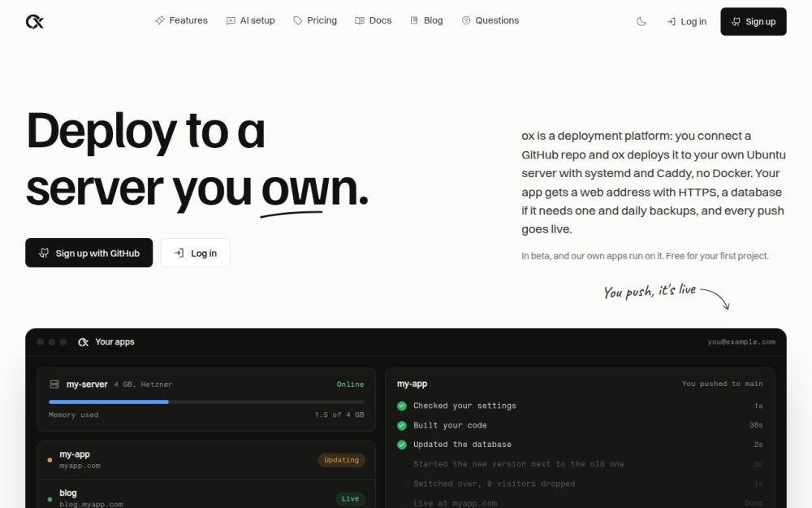Click the my-app heading in deploy panel
The height and width of the screenshot is (508, 812).
[x=412, y=384]
